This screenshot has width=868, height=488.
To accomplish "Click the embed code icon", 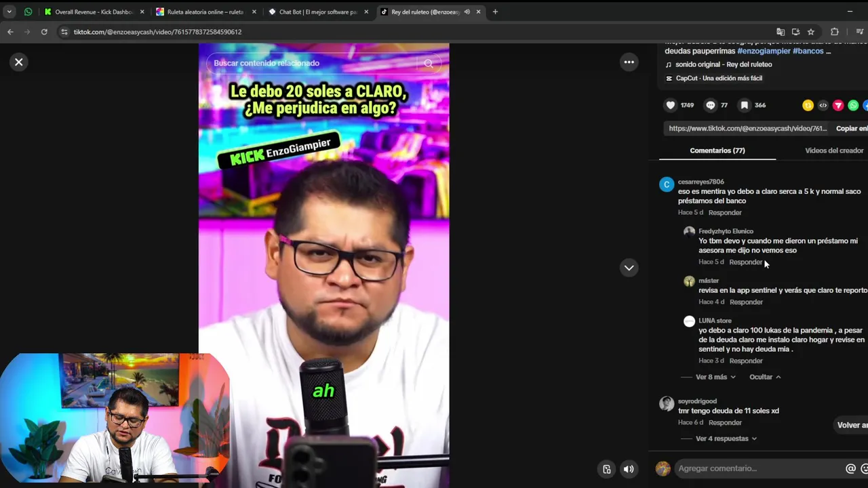I will click(x=823, y=105).
